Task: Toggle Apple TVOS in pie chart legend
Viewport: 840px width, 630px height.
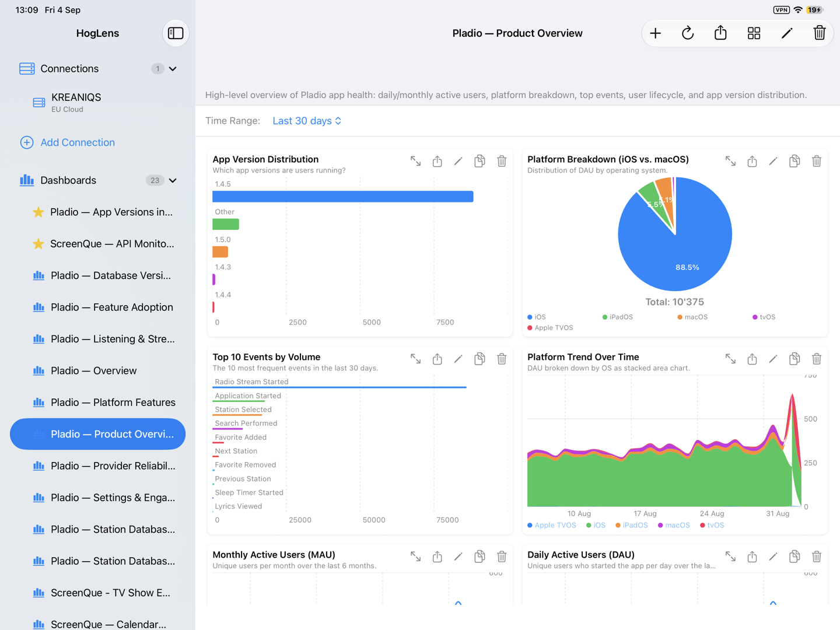Action: [x=550, y=328]
